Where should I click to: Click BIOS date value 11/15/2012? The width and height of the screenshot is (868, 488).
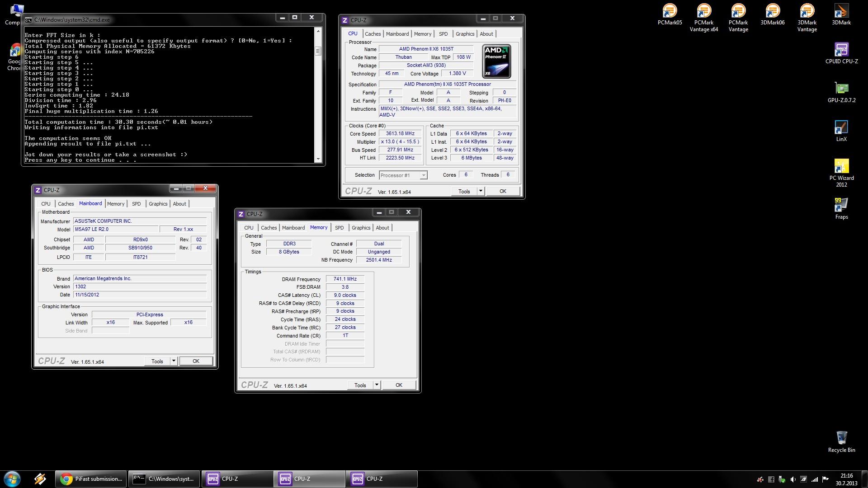point(140,295)
